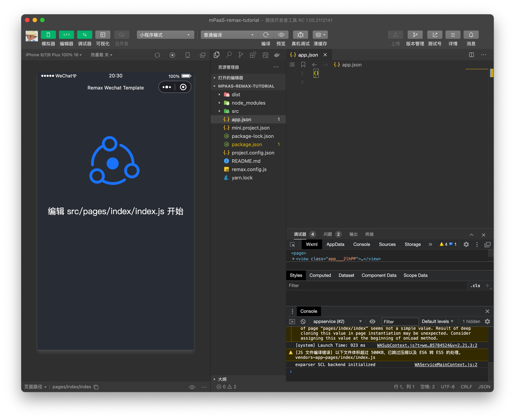Activate the element inspector picker
Image resolution: width=515 pixels, height=420 pixels.
[x=293, y=244]
